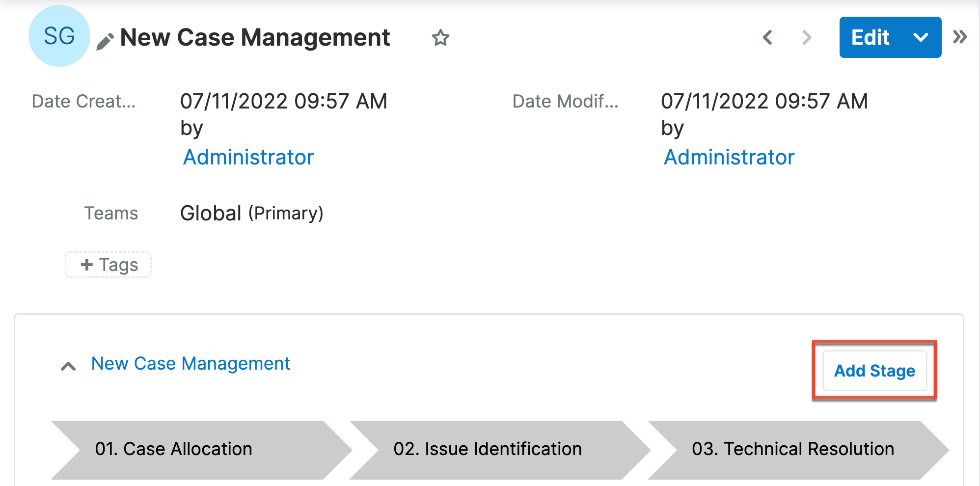
Task: Click the Add Stage button
Action: 874,371
